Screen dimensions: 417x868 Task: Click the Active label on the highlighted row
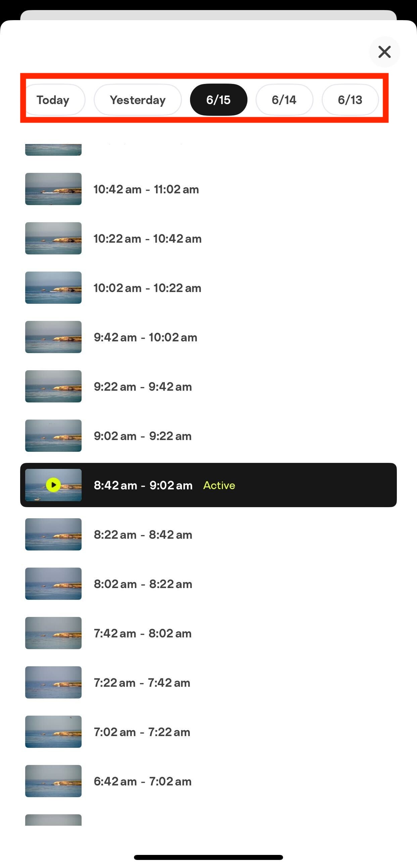[x=219, y=485]
